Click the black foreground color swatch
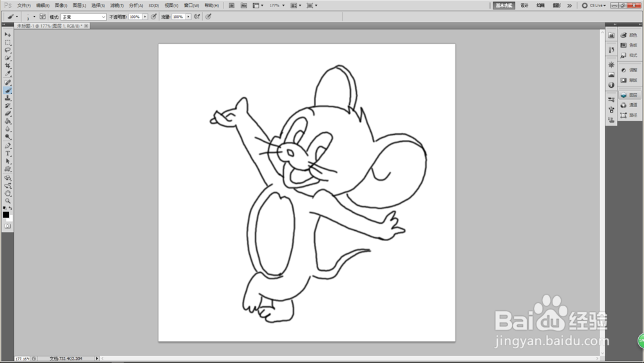The height and width of the screenshot is (363, 644). click(x=6, y=215)
